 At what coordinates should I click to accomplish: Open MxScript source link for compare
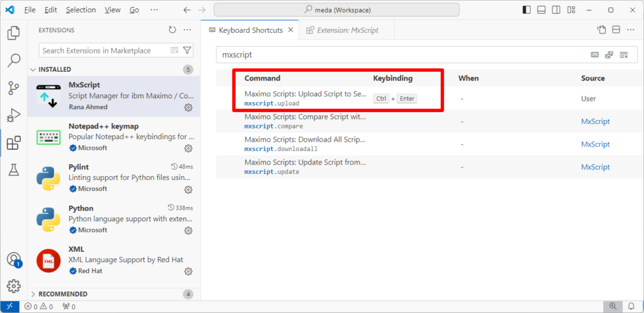595,122
